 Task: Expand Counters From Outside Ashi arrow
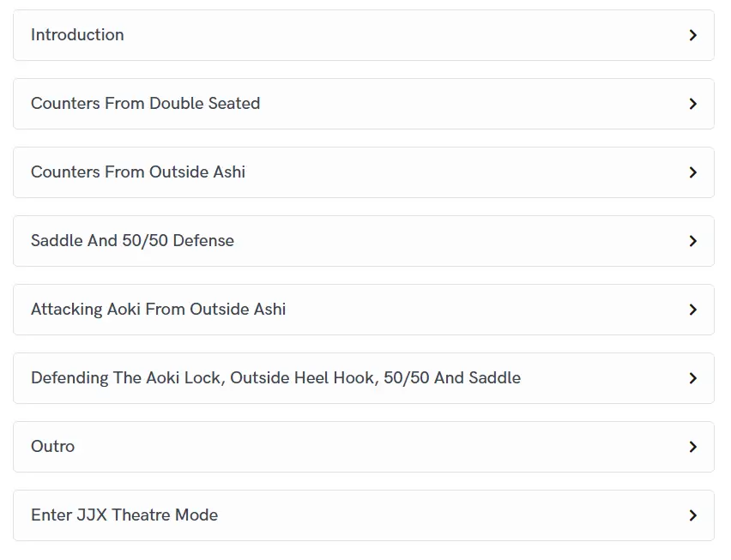[x=692, y=172]
